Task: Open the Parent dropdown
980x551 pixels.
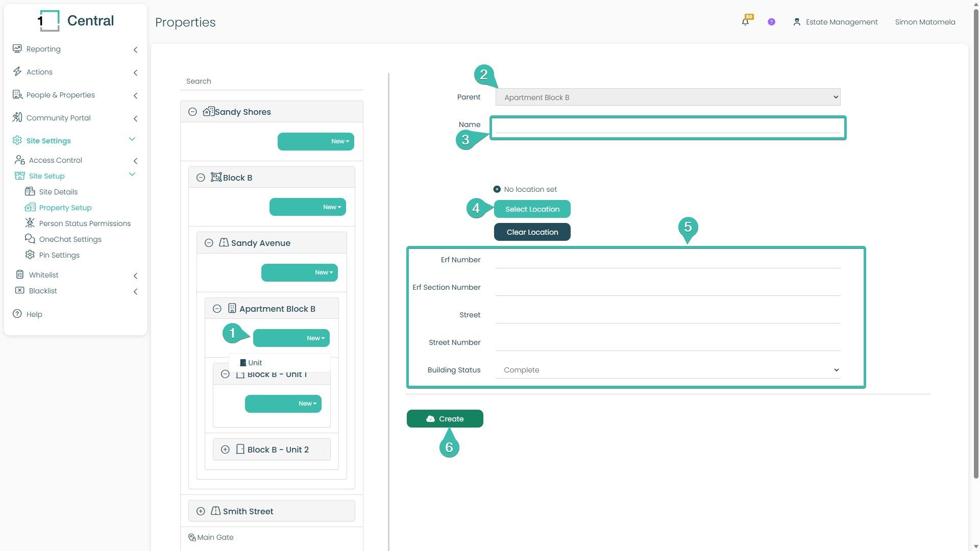Action: (668, 97)
